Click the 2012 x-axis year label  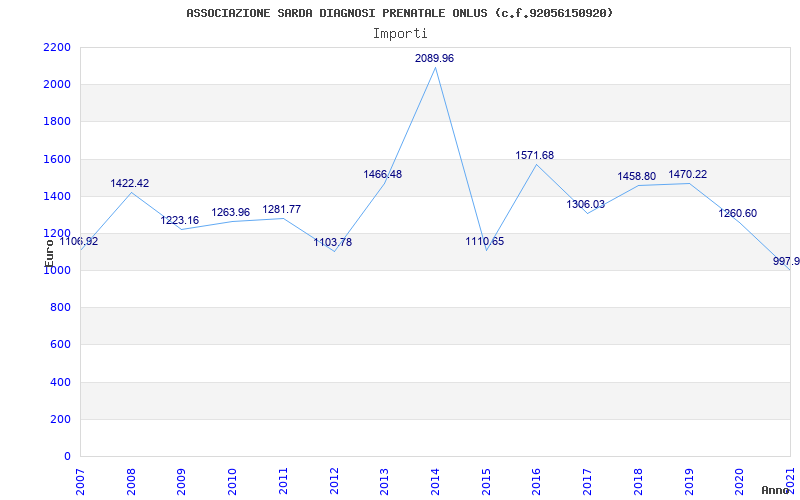pos(334,482)
